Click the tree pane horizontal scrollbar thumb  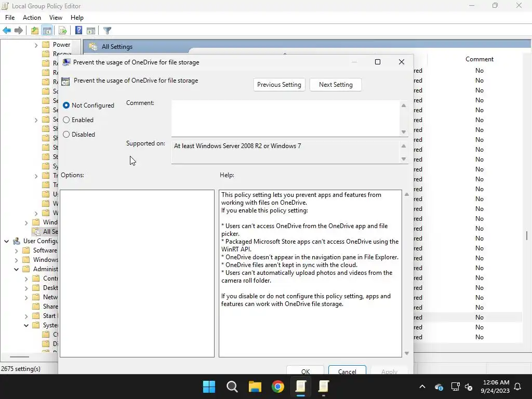19,356
